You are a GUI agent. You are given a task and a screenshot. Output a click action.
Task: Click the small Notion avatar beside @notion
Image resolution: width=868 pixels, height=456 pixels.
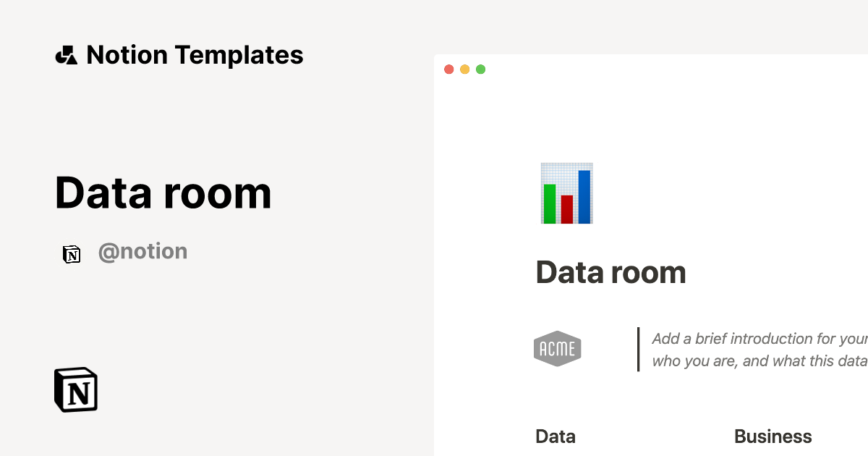(x=72, y=253)
